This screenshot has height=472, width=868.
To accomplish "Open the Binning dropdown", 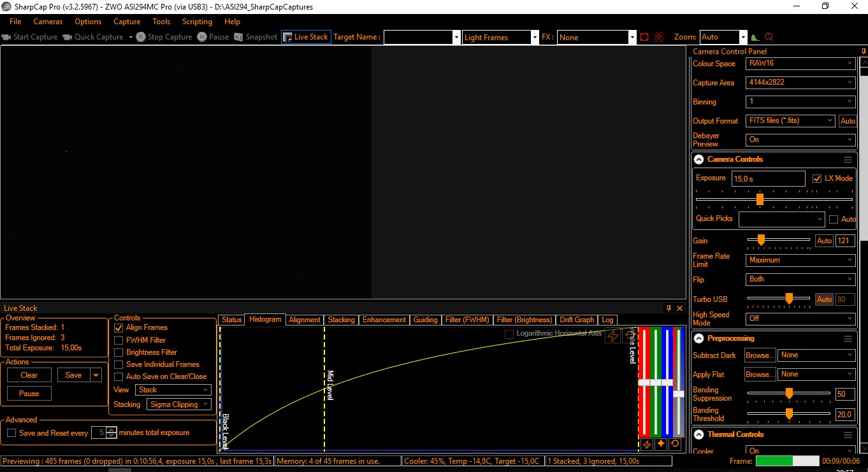I will click(800, 101).
